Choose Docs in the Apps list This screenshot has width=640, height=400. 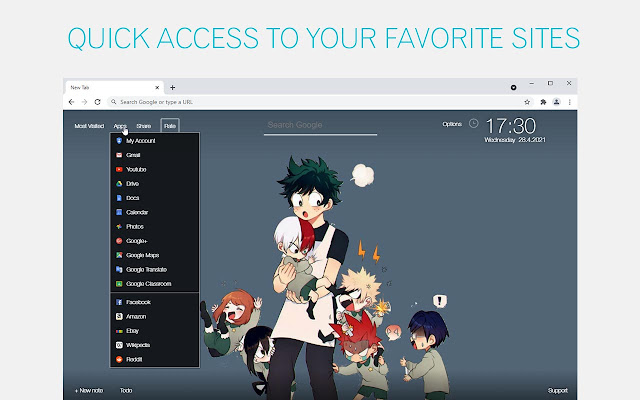click(x=155, y=198)
